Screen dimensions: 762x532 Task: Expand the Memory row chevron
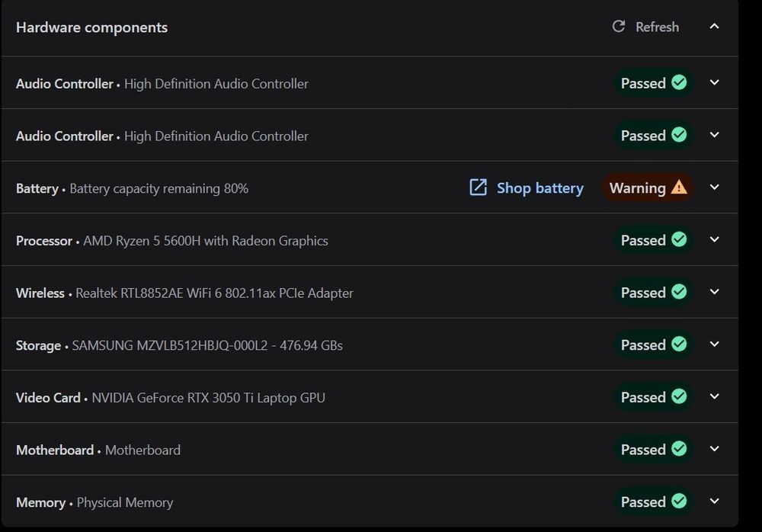(x=714, y=502)
